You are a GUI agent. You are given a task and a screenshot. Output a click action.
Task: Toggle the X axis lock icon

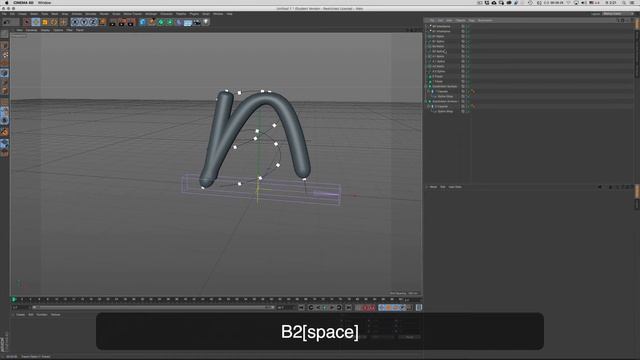point(75,22)
